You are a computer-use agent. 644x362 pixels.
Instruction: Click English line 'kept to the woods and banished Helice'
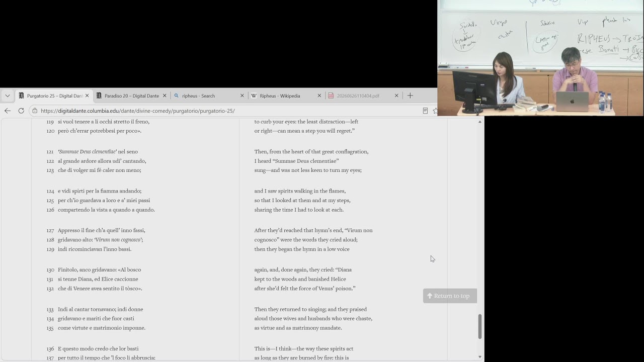click(300, 279)
